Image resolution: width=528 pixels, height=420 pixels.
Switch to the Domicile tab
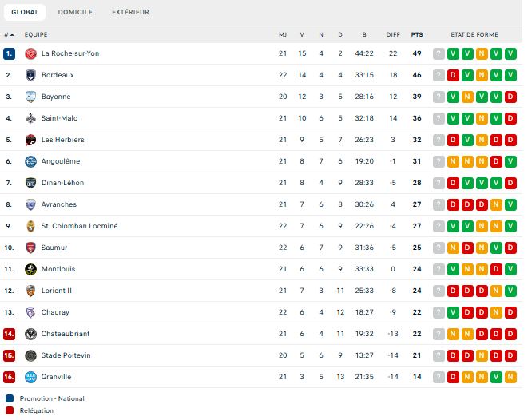pyautogui.click(x=75, y=12)
